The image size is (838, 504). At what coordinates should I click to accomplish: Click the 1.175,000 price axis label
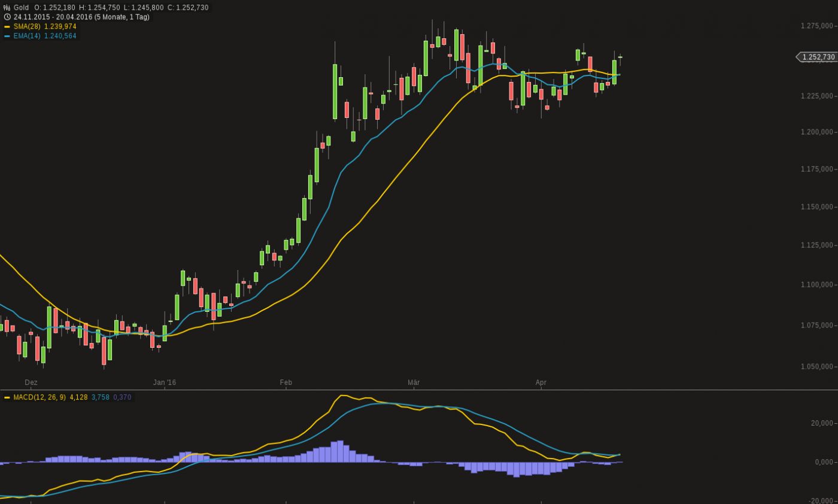click(x=816, y=169)
